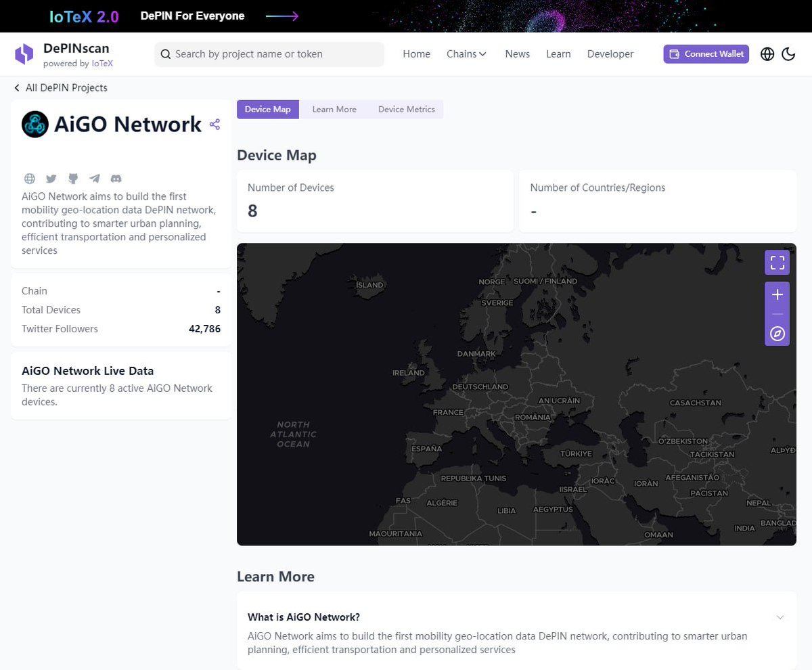
Task: Open the AiGO Network Telegram icon
Action: tap(95, 179)
